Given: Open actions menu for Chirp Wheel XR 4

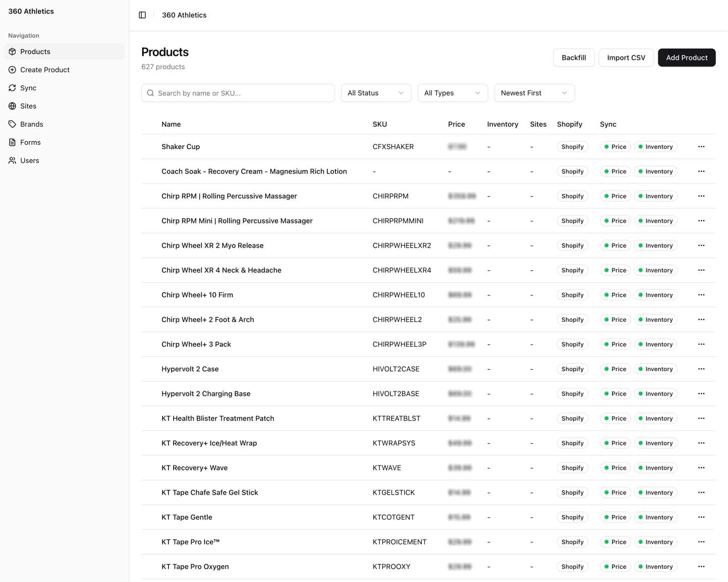Looking at the screenshot, I should 701,270.
